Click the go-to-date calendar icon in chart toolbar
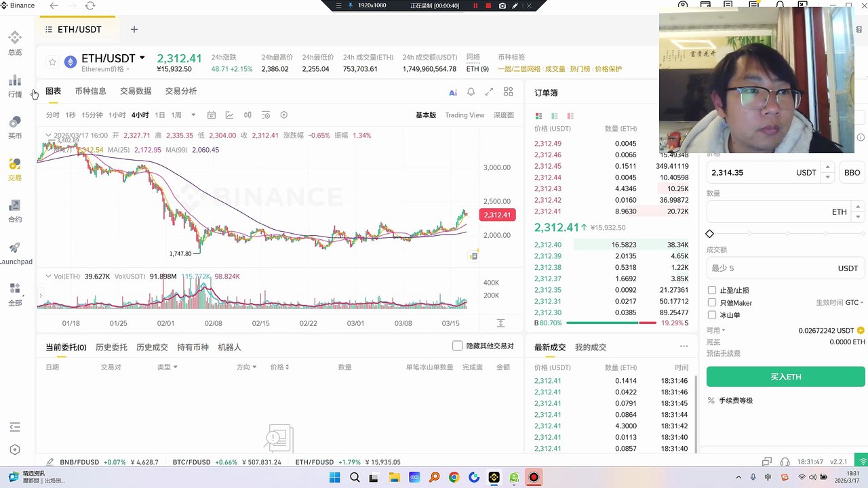Screen dimensions: 868x488 click(212, 115)
